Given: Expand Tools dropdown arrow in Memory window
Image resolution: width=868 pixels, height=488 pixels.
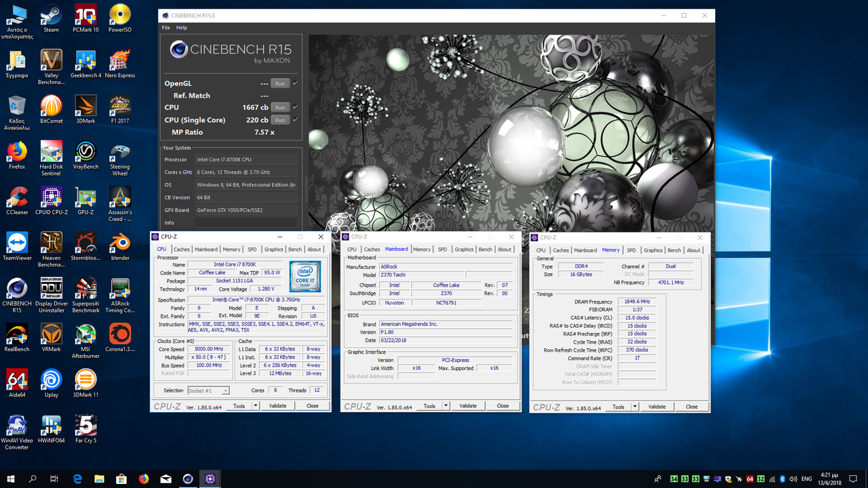Looking at the screenshot, I should pyautogui.click(x=635, y=407).
